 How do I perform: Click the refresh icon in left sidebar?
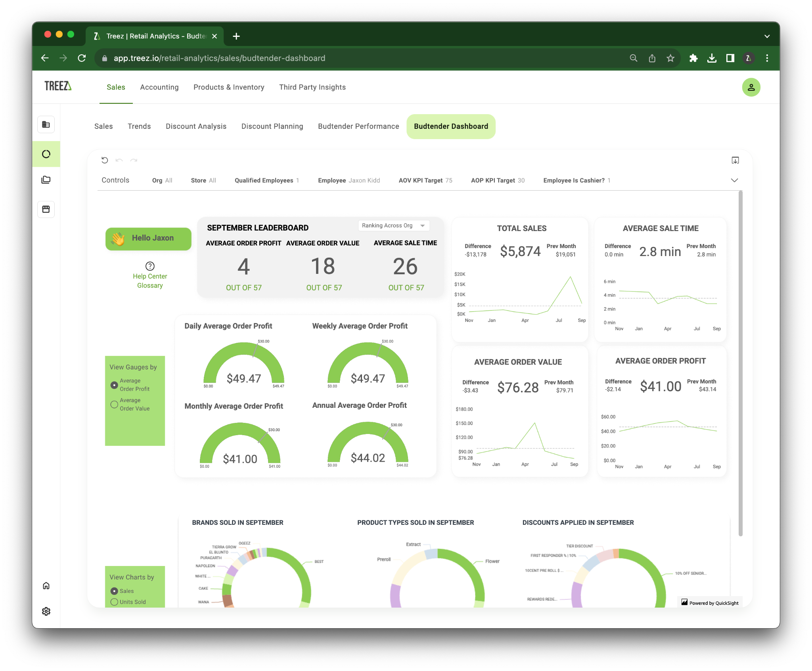coord(46,154)
